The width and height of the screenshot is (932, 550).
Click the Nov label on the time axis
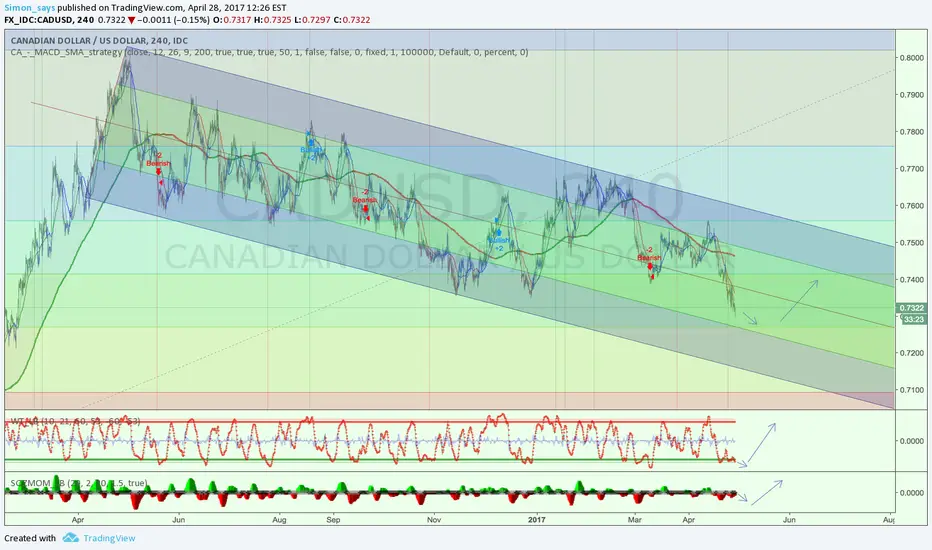pyautogui.click(x=434, y=520)
